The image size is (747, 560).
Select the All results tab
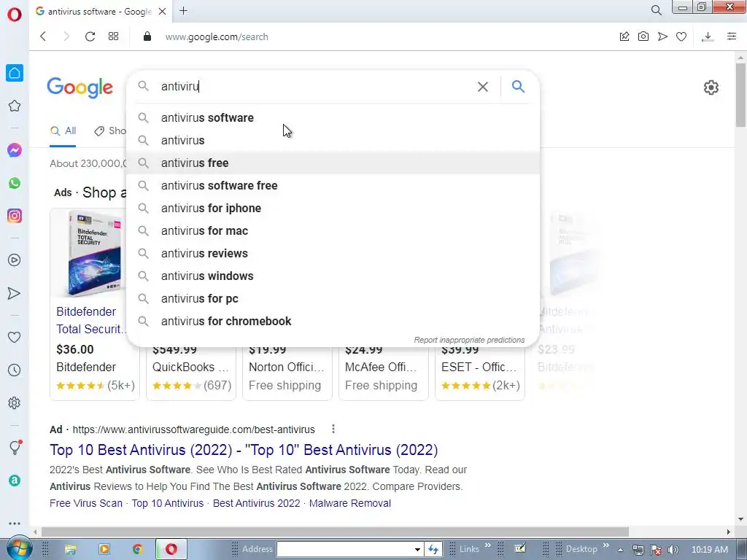[63, 131]
